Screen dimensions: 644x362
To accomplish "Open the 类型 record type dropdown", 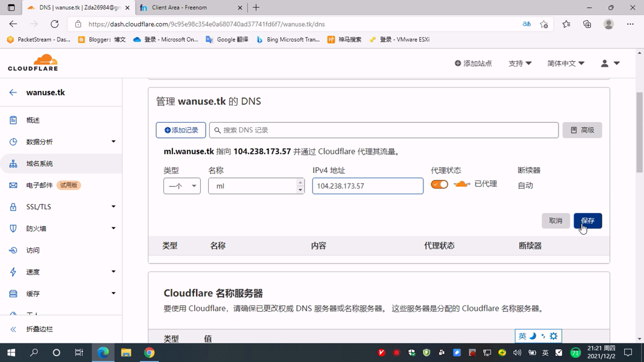I will (x=182, y=186).
